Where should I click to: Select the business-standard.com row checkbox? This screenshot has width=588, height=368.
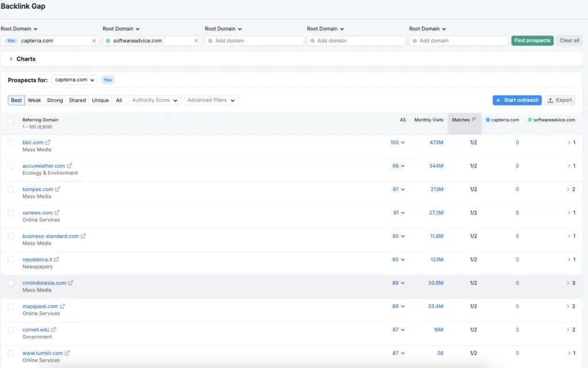[11, 236]
